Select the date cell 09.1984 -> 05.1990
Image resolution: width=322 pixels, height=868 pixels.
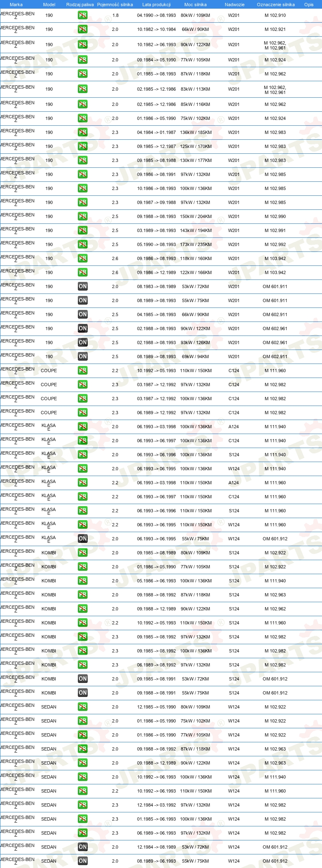tap(156, 60)
